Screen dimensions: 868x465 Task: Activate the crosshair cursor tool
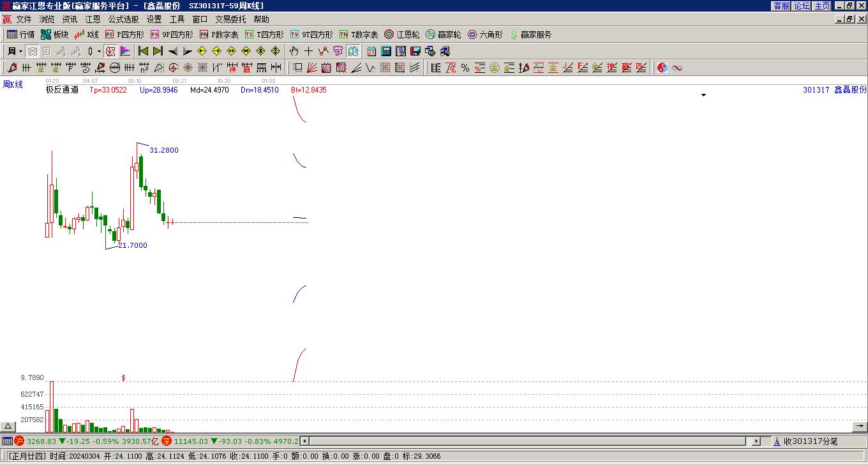pos(308,51)
